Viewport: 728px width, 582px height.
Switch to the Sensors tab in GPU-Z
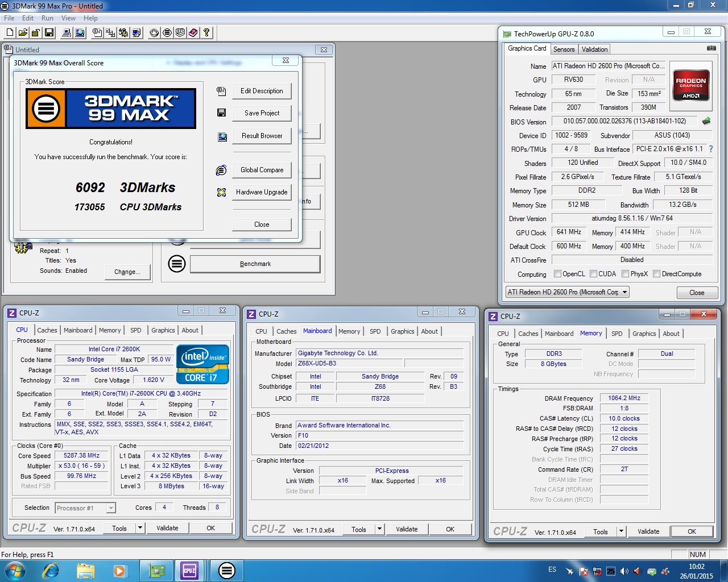click(x=564, y=49)
